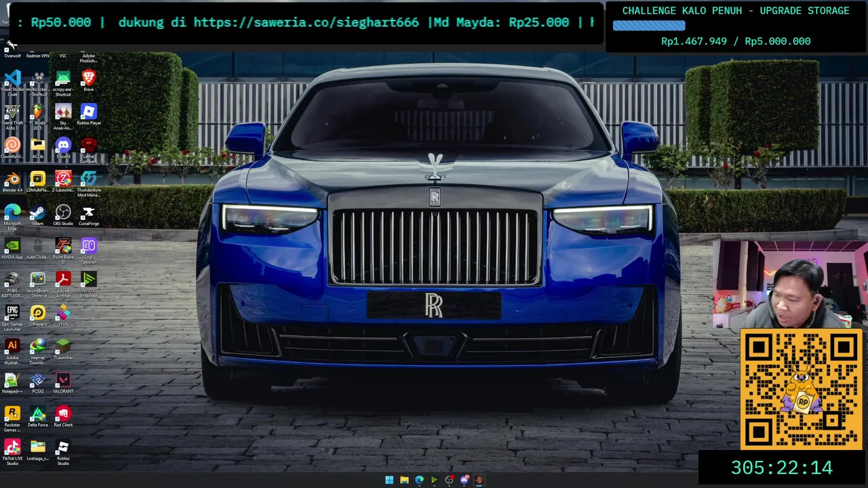Open the Sky Anak-An... desktop icon
The image size is (868, 488).
pos(63,115)
